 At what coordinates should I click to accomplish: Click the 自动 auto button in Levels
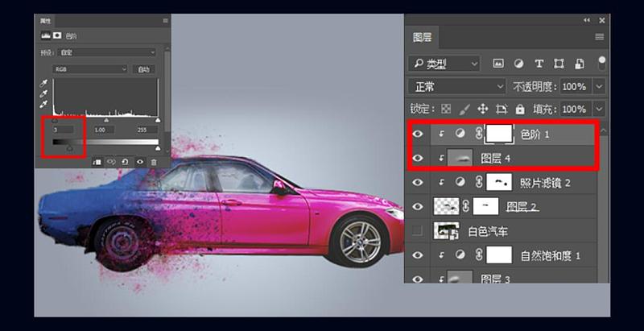144,69
